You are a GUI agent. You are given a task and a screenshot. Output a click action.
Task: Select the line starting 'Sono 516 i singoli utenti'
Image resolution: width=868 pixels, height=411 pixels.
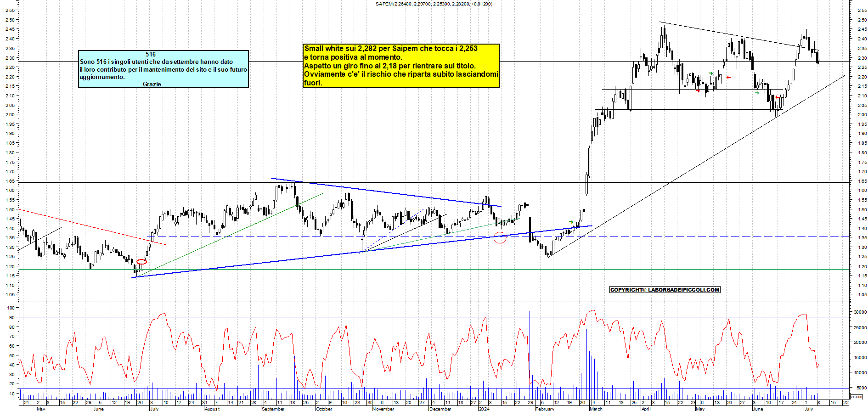pyautogui.click(x=156, y=62)
